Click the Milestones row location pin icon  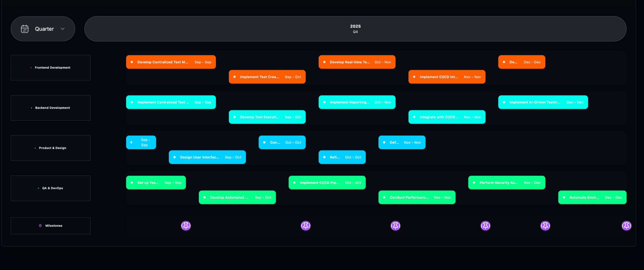coord(40,226)
